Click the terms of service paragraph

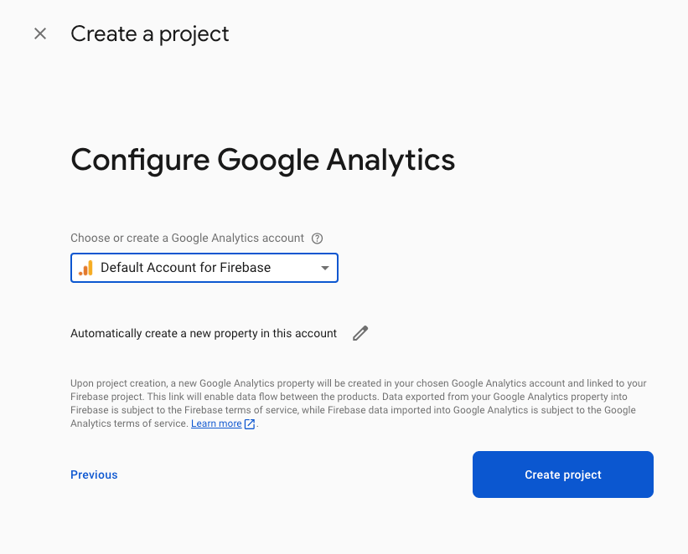click(358, 403)
